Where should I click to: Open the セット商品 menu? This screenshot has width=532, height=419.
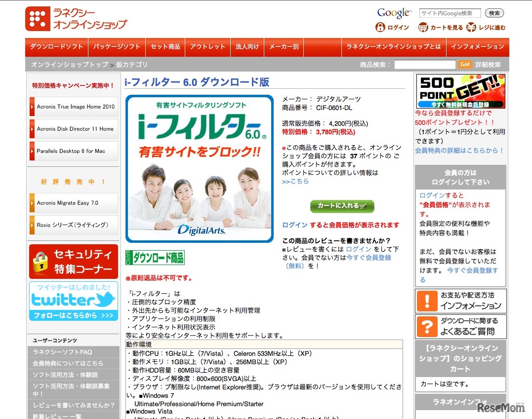(165, 47)
